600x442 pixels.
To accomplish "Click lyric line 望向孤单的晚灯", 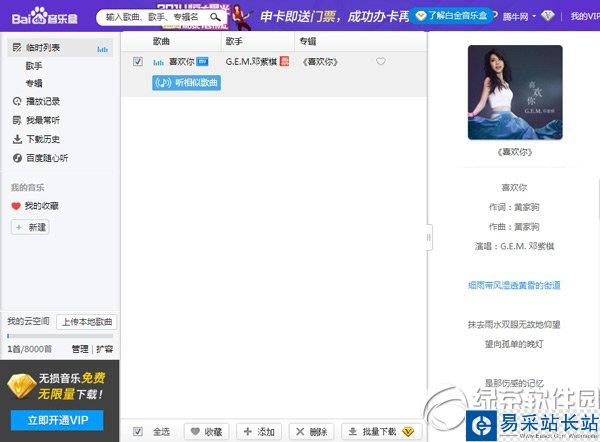I will click(514, 344).
